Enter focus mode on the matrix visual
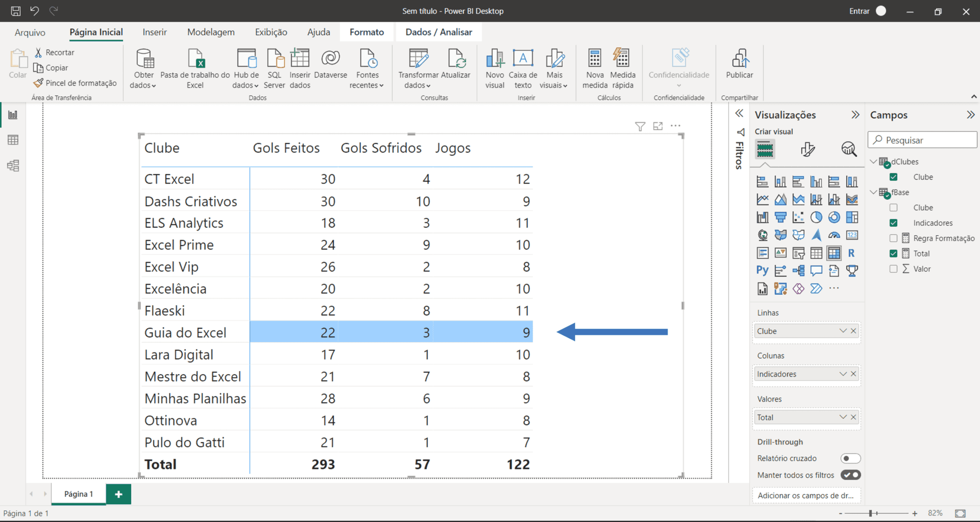Screen dimensions: 980x522 tap(658, 126)
